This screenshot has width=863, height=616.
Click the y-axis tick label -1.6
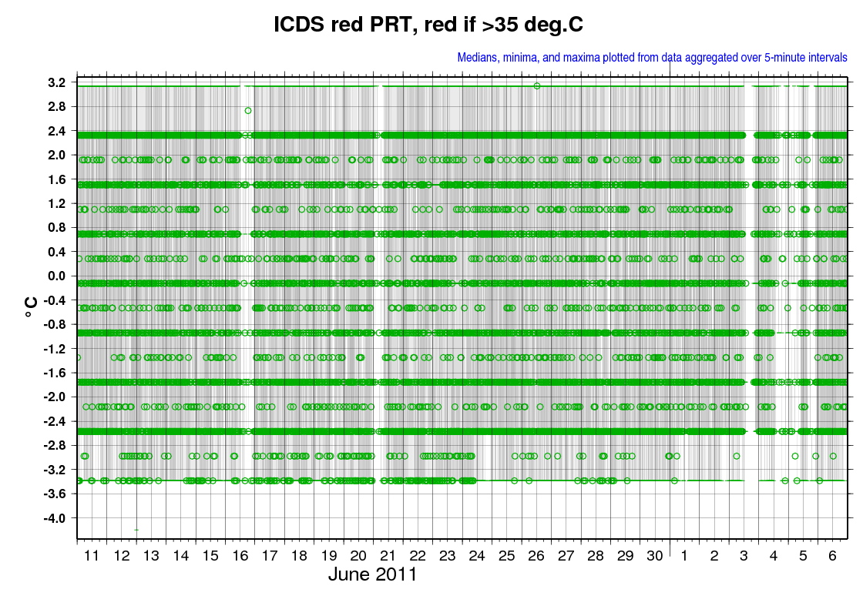55,373
